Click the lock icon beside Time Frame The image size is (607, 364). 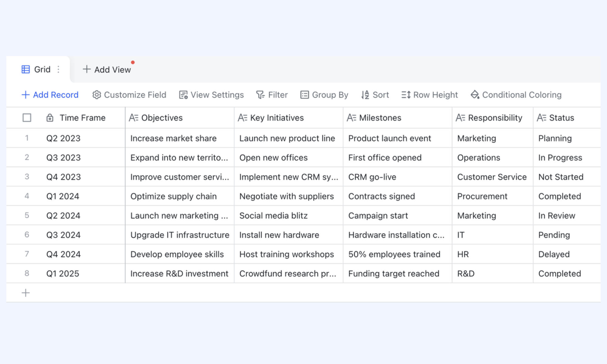point(50,118)
